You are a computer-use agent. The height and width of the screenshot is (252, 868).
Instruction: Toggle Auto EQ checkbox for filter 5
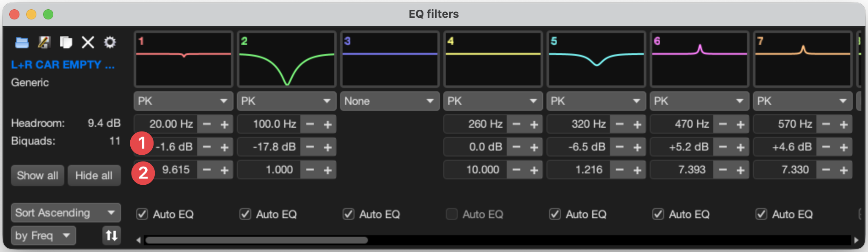click(555, 214)
